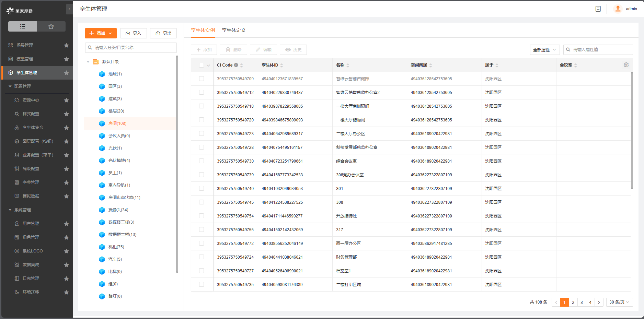
Task: Sort by the 名称 column sort icon
Action: 348,65
